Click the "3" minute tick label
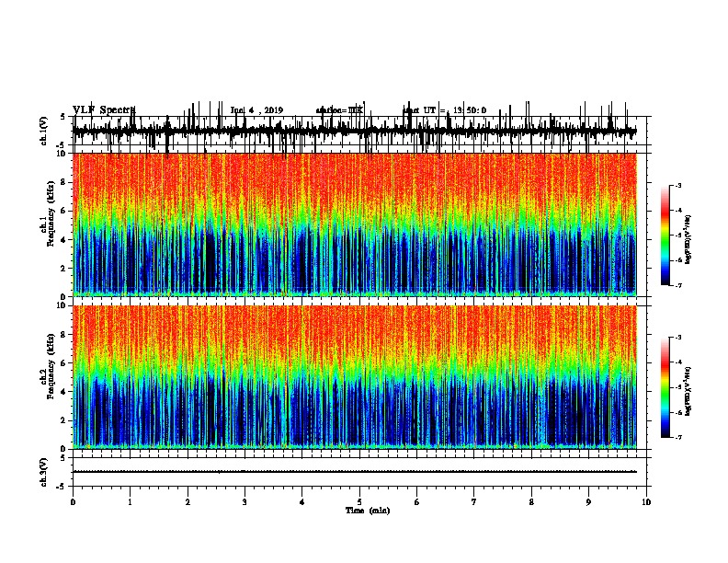The height and width of the screenshot is (563, 728). pos(245,502)
